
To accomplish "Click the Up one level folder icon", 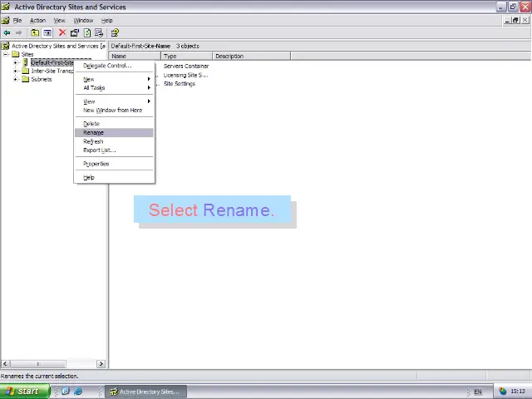I will [35, 33].
